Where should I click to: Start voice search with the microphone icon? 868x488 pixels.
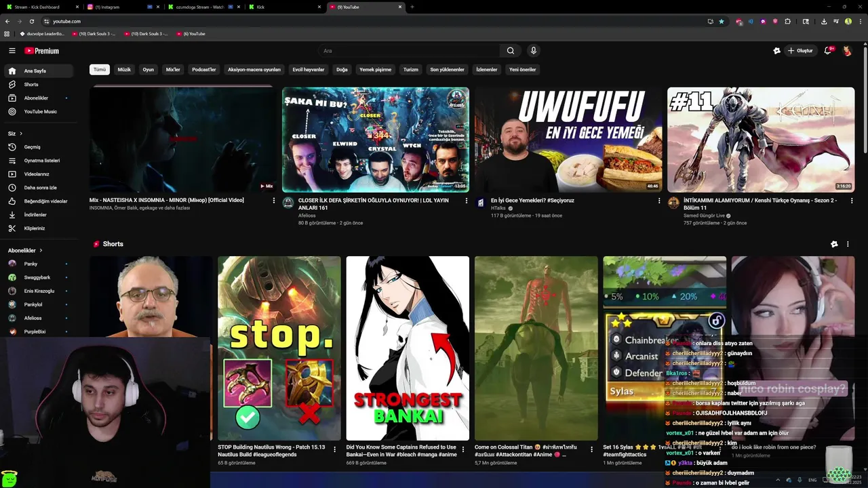[x=534, y=51]
